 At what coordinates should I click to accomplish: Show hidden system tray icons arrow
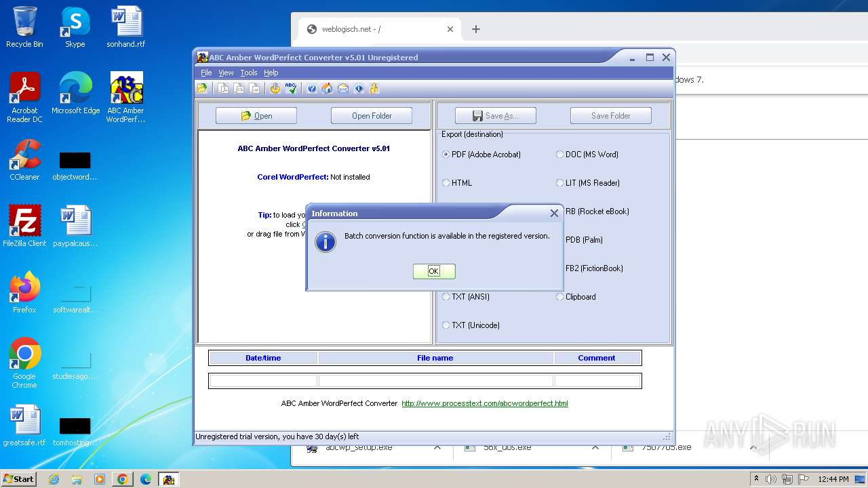756,479
